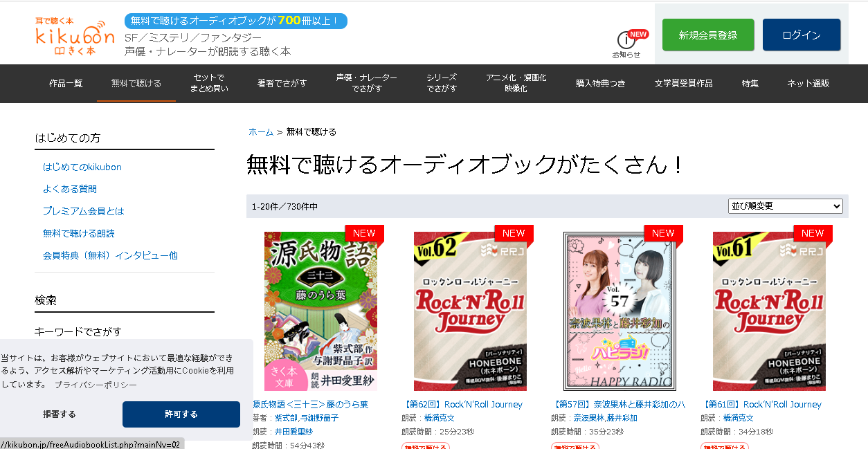Viewport: 868px width, 449px height.
Task: Open Happy Radio Vol.57 cover image
Action: (620, 311)
